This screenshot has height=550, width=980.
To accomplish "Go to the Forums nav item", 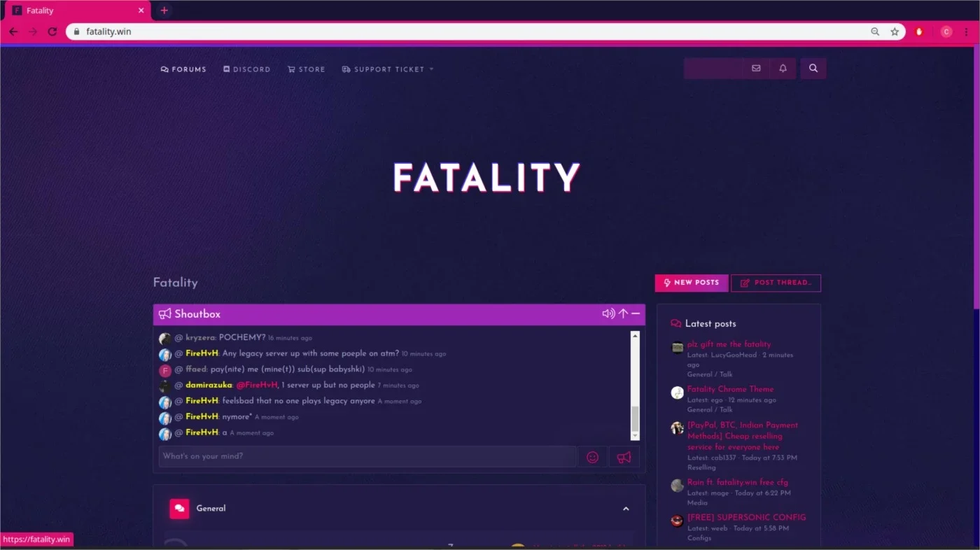I will click(183, 69).
